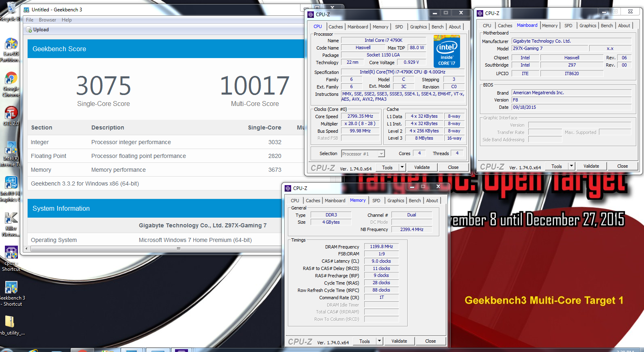Select the Killer Network desktop icon
This screenshot has height=352, width=644.
click(11, 224)
